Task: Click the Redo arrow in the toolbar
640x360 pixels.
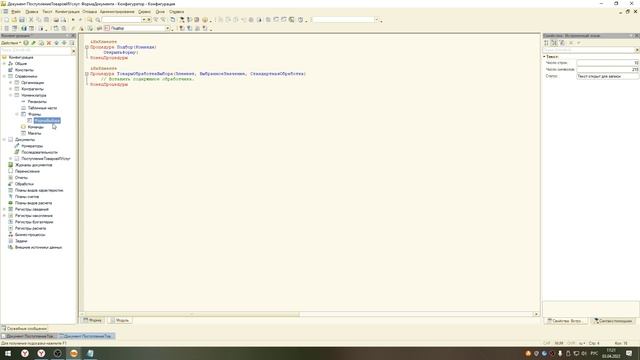Action: pyautogui.click(x=80, y=20)
